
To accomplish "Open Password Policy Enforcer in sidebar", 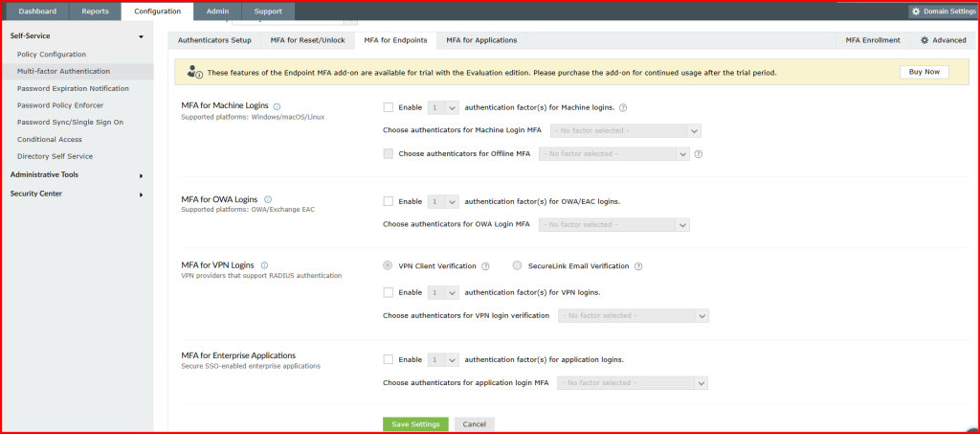I will coord(60,105).
